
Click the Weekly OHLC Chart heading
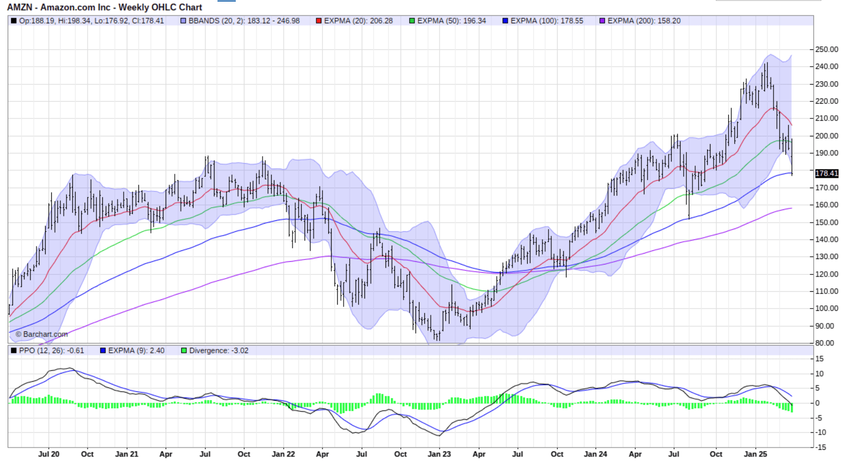pos(161,7)
